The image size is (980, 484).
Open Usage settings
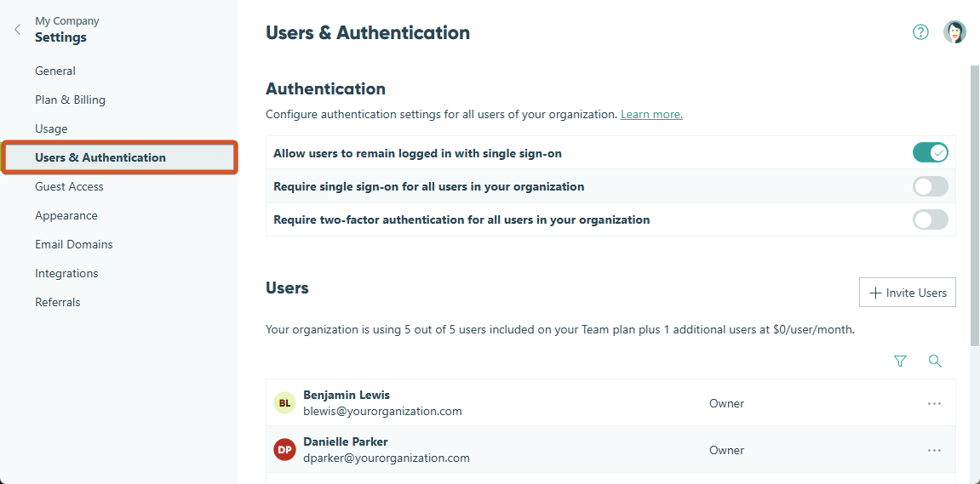[x=51, y=128]
